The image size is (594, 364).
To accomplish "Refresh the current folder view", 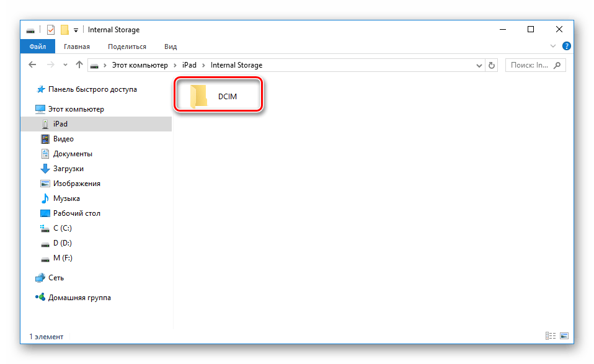I will [x=492, y=65].
